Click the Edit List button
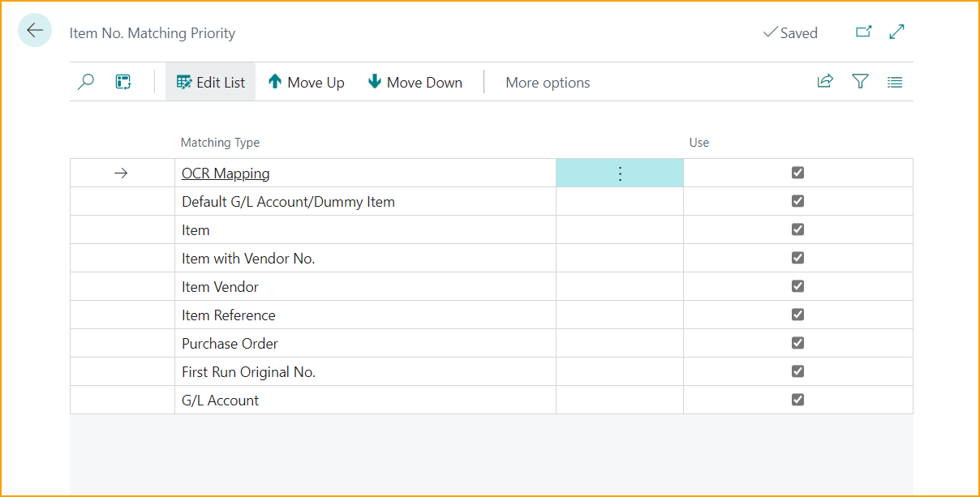 211,83
